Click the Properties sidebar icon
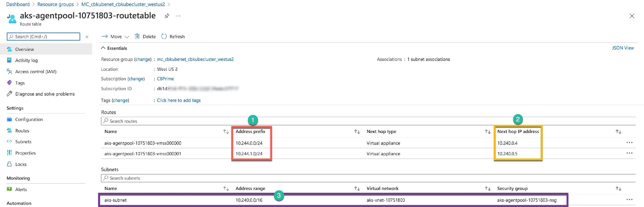 (x=9, y=153)
